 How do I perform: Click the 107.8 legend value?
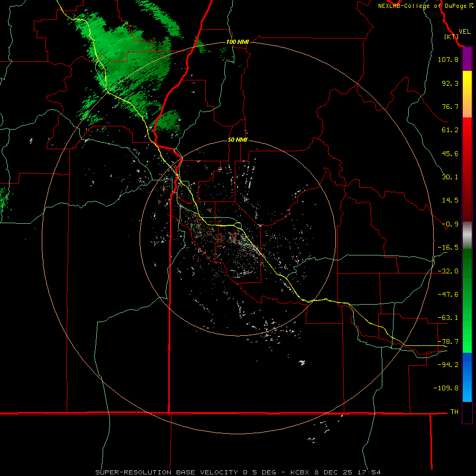(x=448, y=59)
